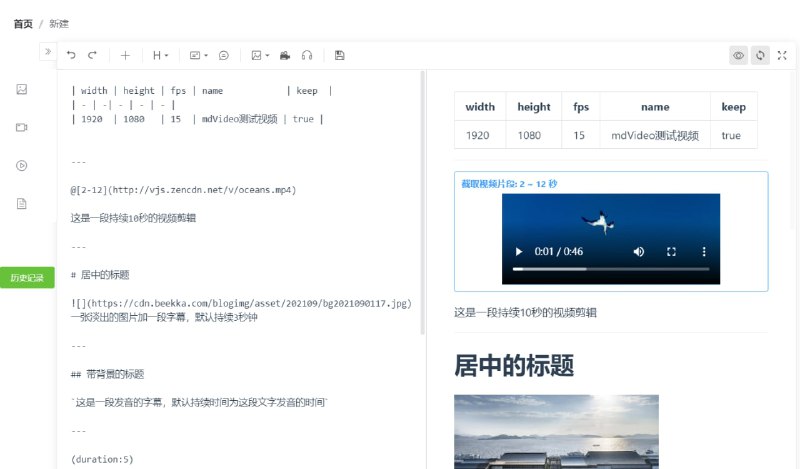Viewport: 800px width, 469px height.
Task: Switch the editor to fullscreen
Action: coord(782,55)
